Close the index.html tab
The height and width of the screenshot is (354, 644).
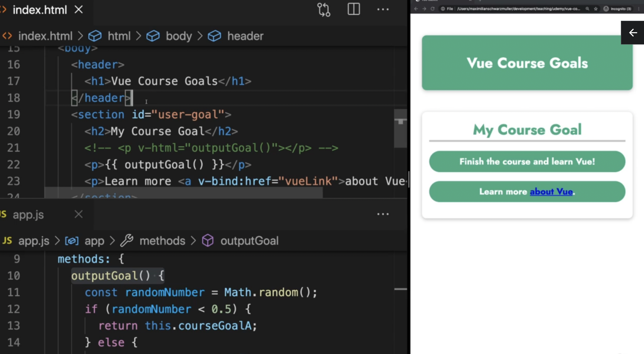pyautogui.click(x=79, y=10)
